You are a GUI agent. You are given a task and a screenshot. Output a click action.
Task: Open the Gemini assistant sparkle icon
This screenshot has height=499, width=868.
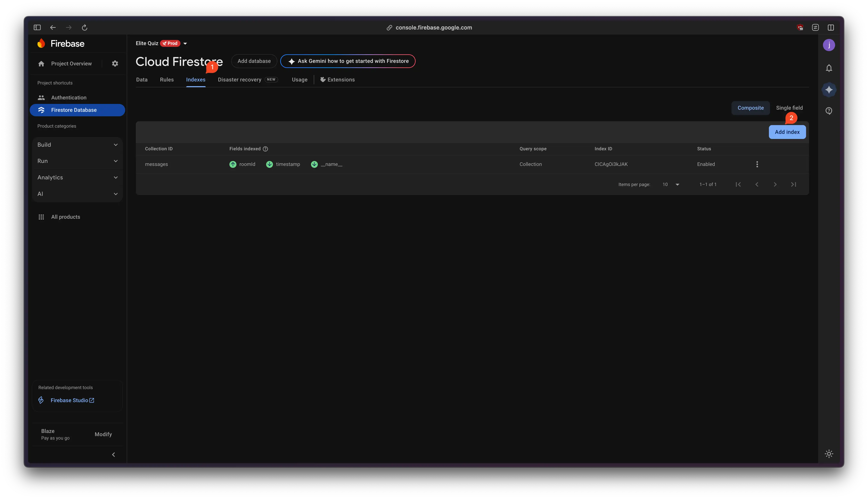point(829,90)
